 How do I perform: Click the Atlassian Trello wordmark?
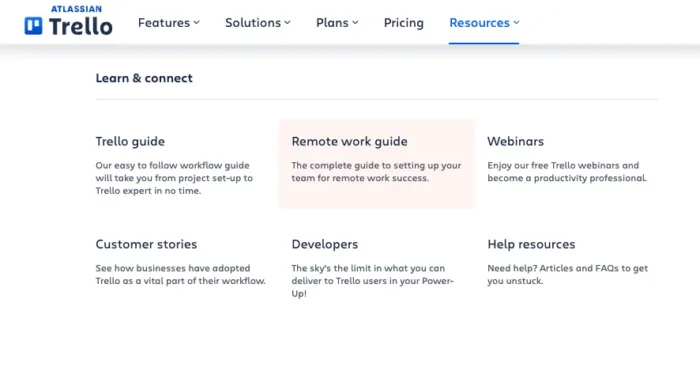(81, 21)
